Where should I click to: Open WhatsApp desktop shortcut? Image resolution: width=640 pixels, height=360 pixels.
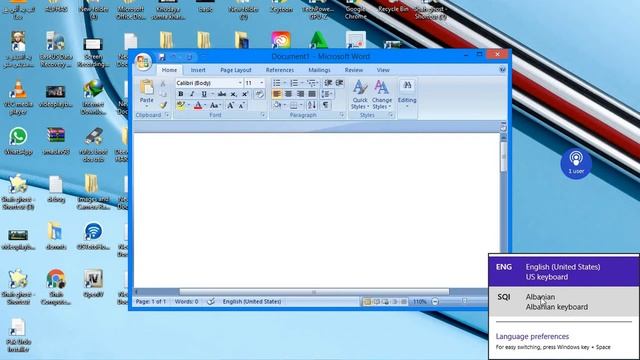(x=18, y=141)
